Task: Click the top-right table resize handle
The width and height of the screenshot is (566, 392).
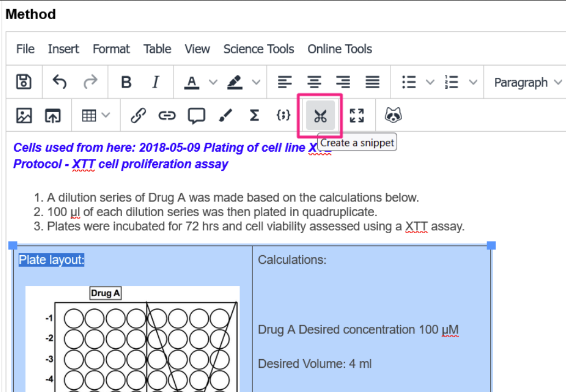Action: tap(491, 246)
